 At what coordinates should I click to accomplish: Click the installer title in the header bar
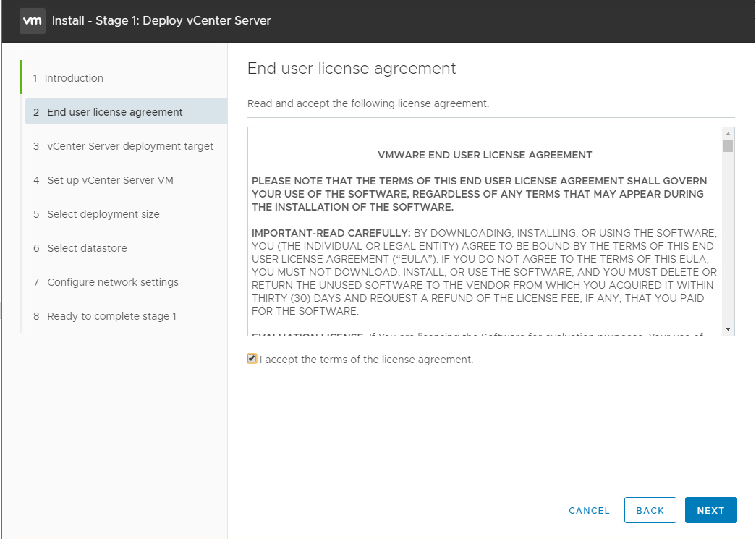[161, 20]
